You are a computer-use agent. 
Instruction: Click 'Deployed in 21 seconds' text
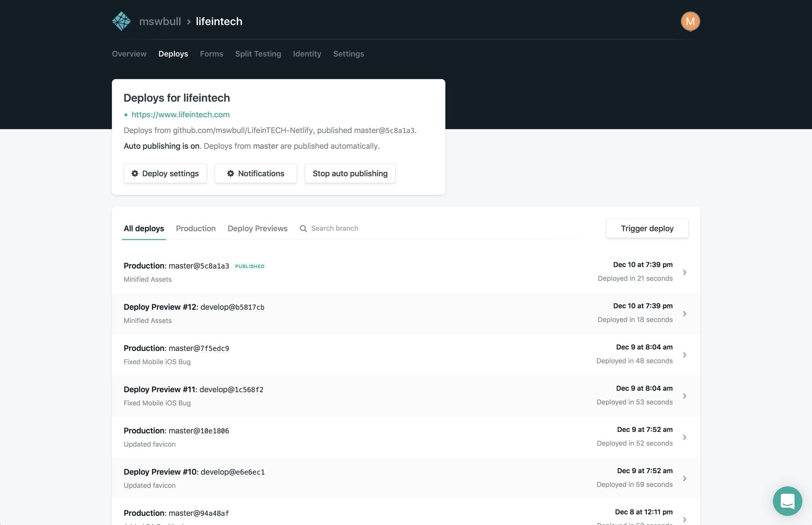click(635, 278)
